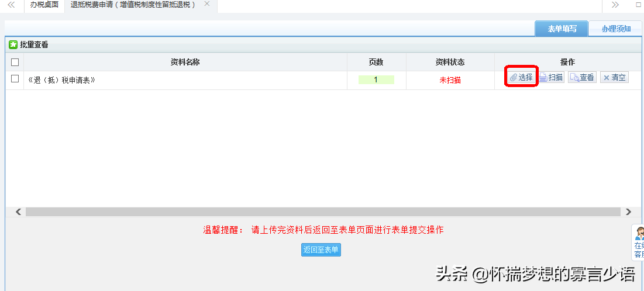
Task: Select the 表单填写 tab
Action: click(562, 29)
